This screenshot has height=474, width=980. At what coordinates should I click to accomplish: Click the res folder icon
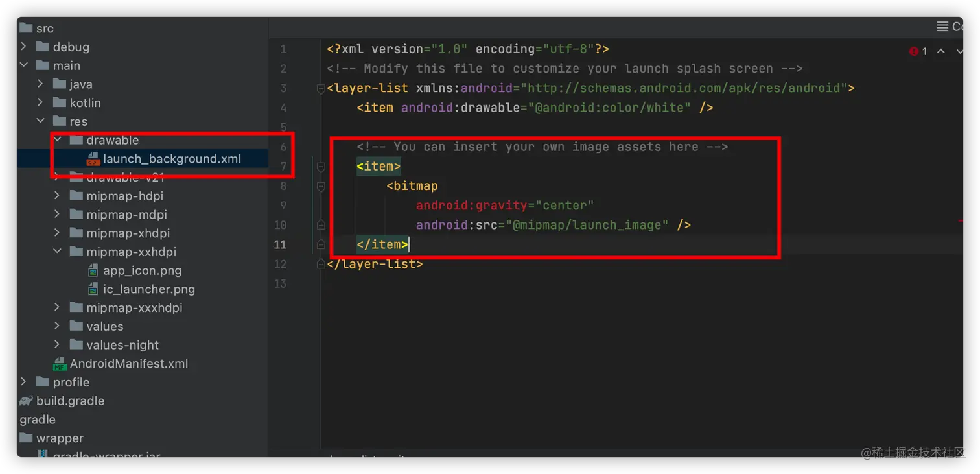60,121
